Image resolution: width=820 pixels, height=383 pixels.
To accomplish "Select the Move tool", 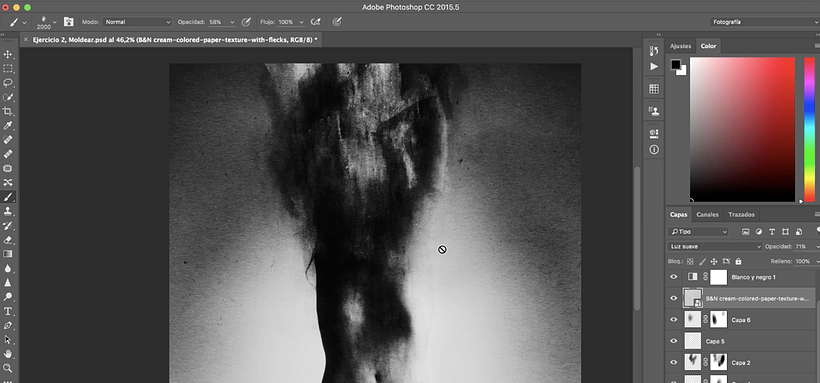I will [x=8, y=54].
